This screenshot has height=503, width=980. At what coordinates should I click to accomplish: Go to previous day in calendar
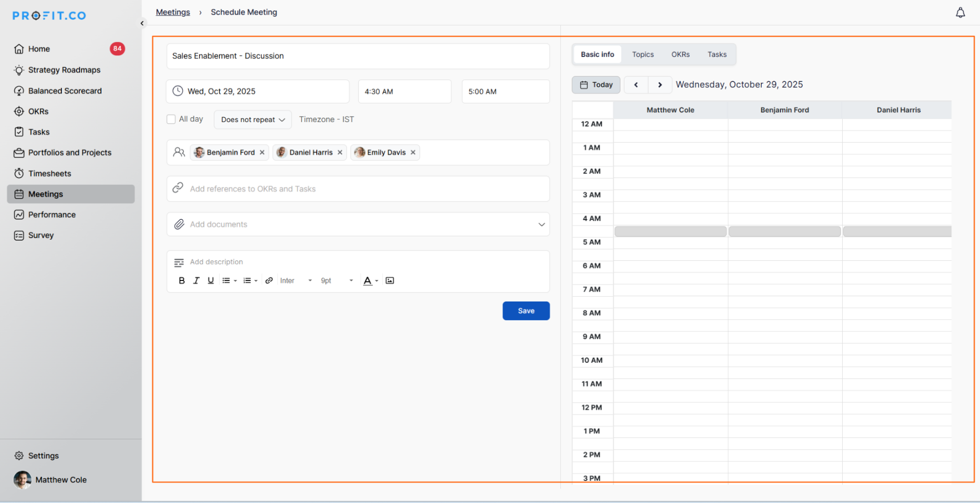point(636,85)
